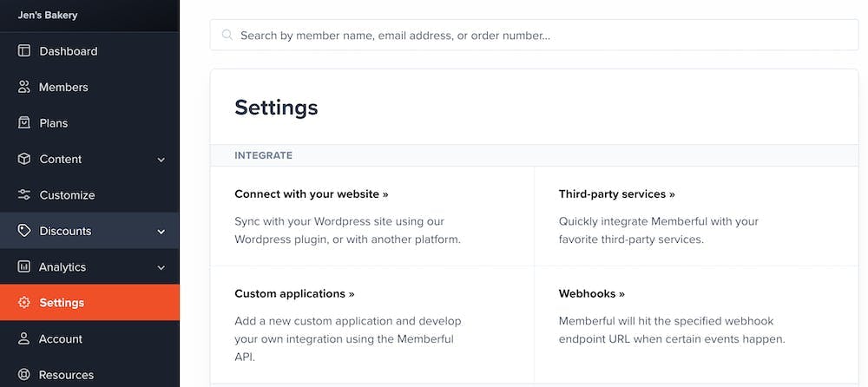This screenshot has height=387, width=868.
Task: Expand the Content submenu chevron
Action: click(x=161, y=160)
